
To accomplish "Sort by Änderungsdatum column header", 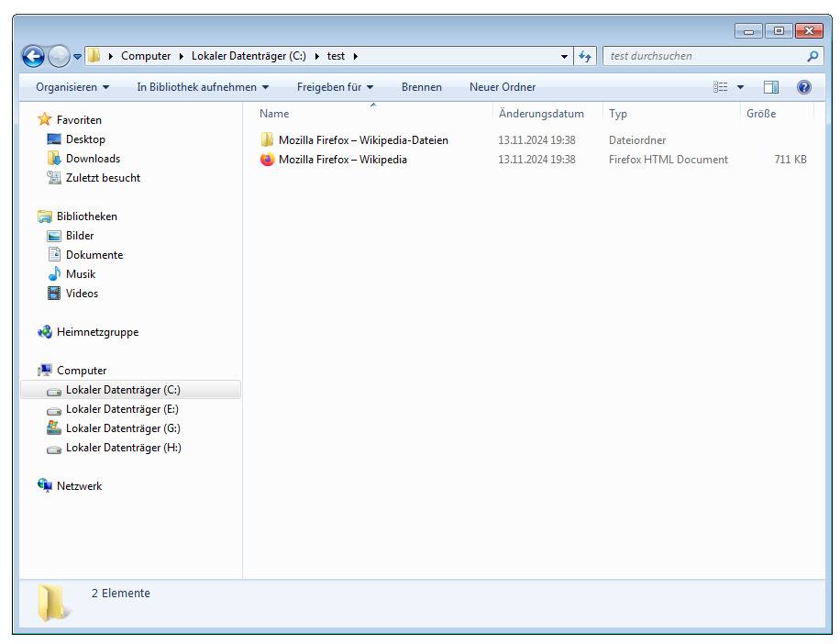I will (x=540, y=114).
